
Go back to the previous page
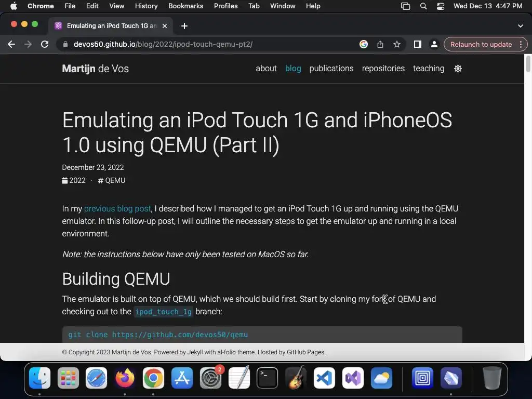coord(11,45)
